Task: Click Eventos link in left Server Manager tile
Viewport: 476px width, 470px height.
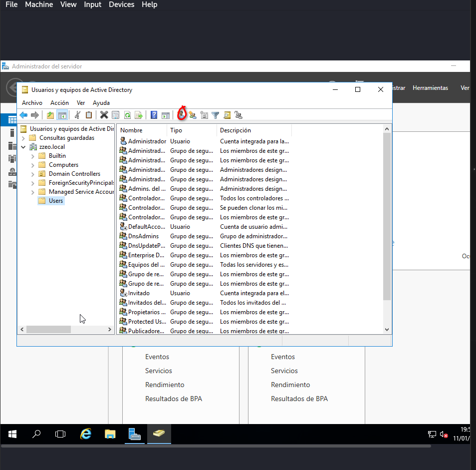Action: click(x=157, y=357)
